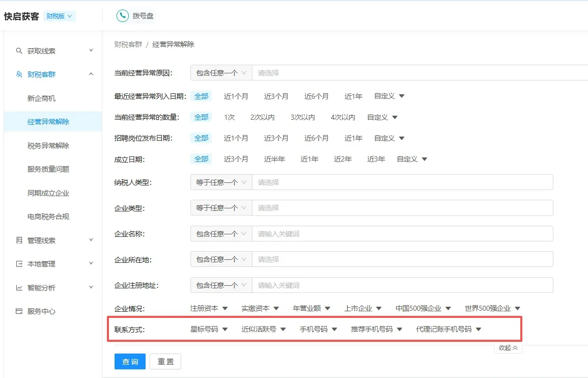Click the 企业注册地址 keyword input field

403,285
